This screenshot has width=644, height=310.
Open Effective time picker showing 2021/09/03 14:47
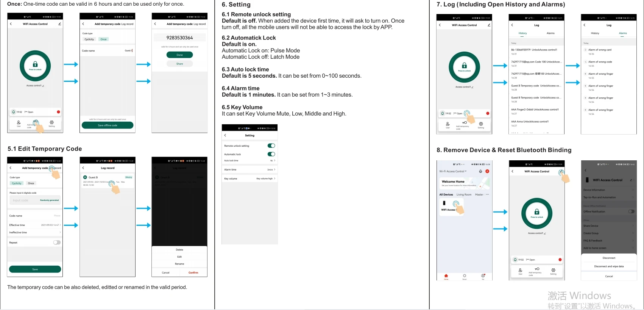tap(35, 225)
